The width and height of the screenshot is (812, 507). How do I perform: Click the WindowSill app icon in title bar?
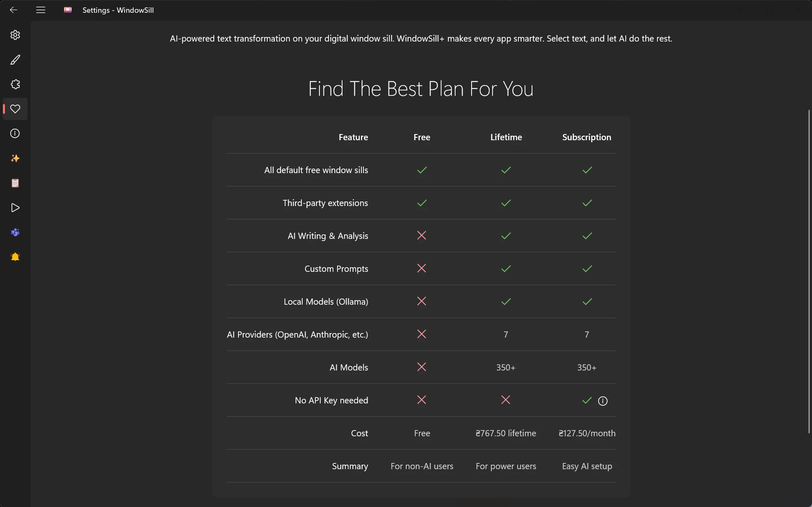(x=68, y=10)
